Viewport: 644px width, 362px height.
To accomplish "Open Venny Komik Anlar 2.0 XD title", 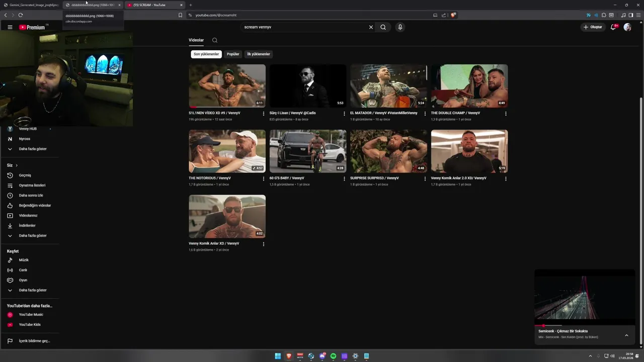I will (x=459, y=178).
